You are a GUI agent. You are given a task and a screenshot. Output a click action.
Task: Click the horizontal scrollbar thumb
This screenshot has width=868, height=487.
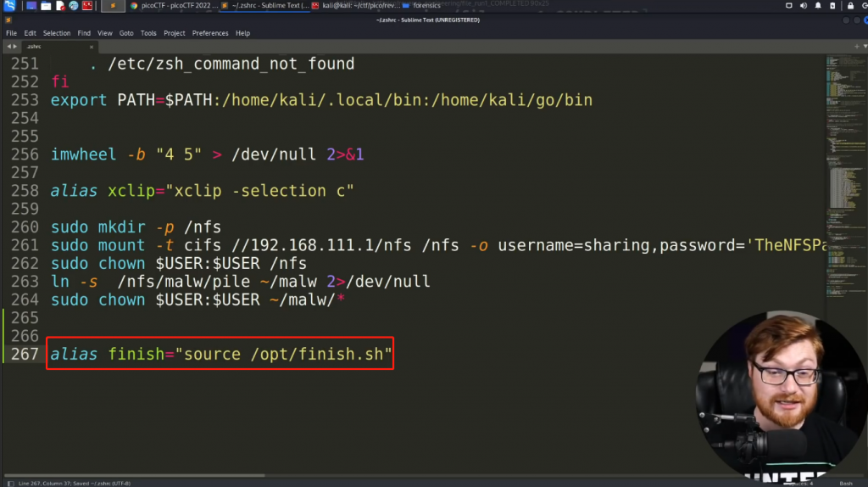click(135, 475)
